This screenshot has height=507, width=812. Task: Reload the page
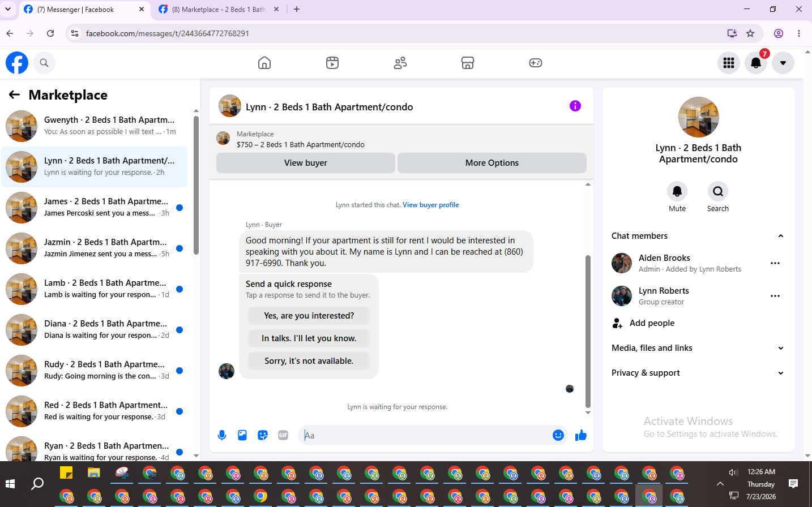(50, 33)
